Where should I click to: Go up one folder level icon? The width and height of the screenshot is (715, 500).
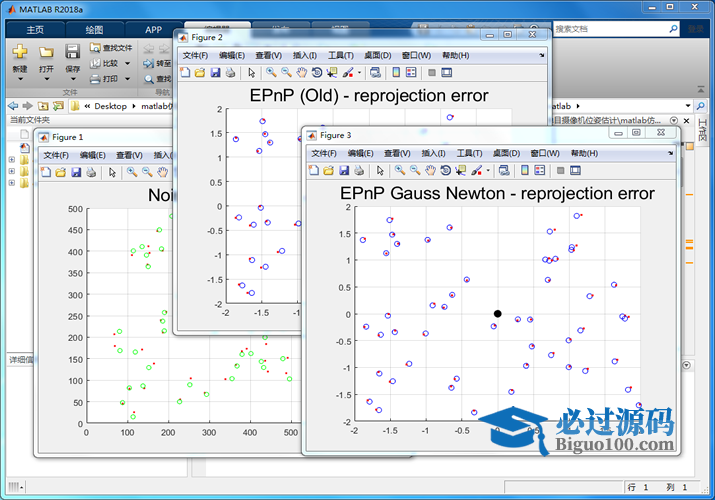click(43, 106)
